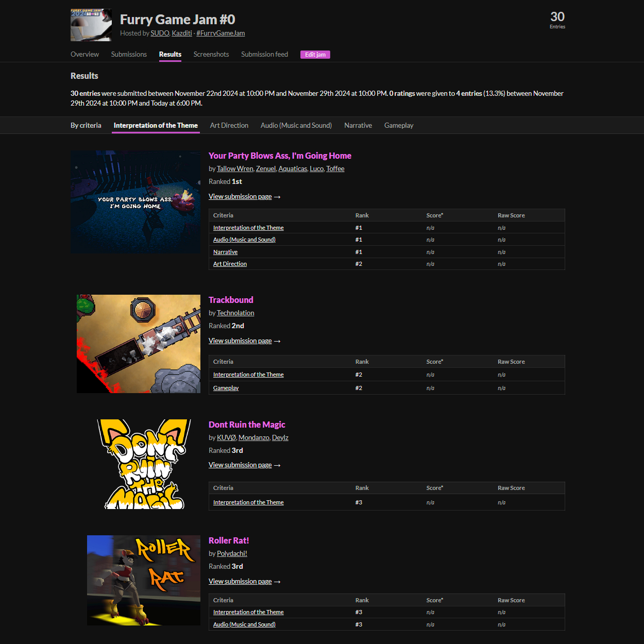This screenshot has width=644, height=644.
Task: Click the Roller Rat! cover image
Action: pyautogui.click(x=144, y=580)
